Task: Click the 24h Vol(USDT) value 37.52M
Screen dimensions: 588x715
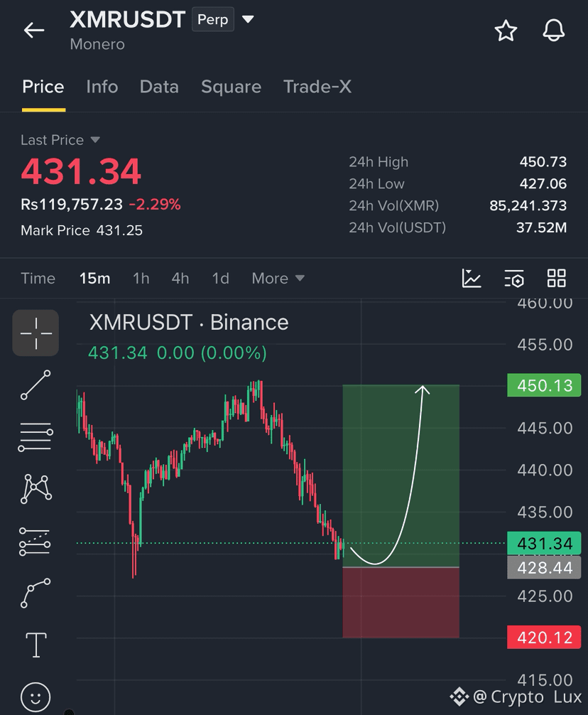Action: tap(541, 227)
